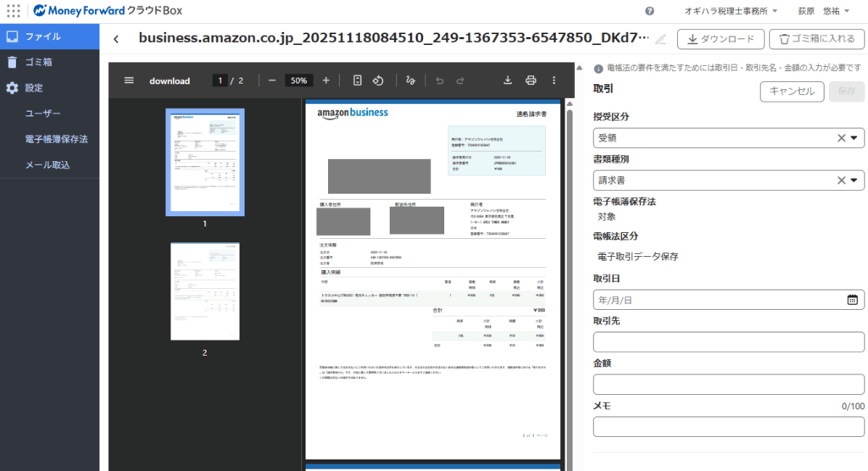The image size is (868, 471).
Task: Select the page 2 thumbnail
Action: tap(204, 291)
